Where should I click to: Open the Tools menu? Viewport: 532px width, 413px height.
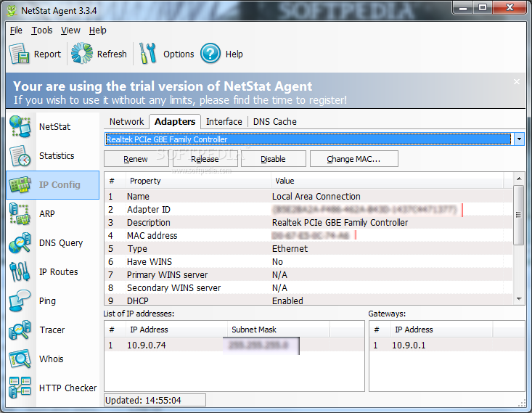point(42,30)
